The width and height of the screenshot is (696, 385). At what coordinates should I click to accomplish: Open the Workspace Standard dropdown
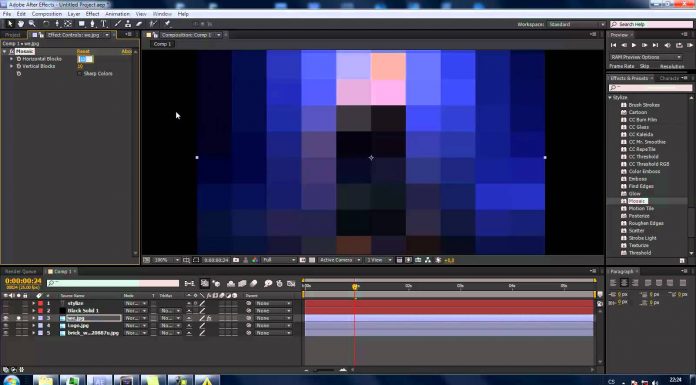tap(576, 24)
